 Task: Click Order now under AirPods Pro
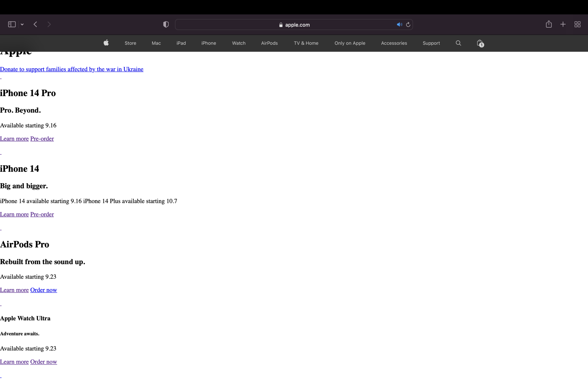tap(44, 290)
